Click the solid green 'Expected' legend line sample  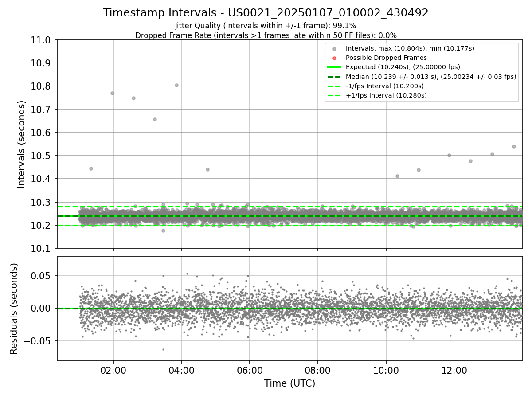[x=334, y=67]
